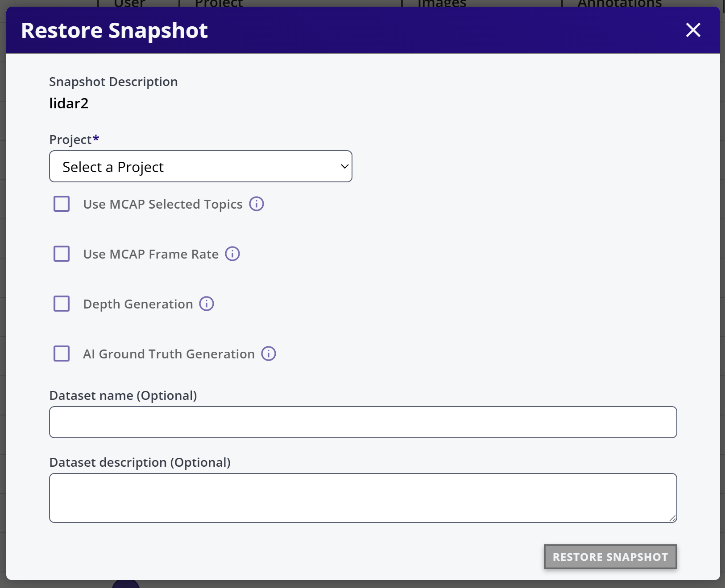Enable Depth Generation

tap(62, 304)
